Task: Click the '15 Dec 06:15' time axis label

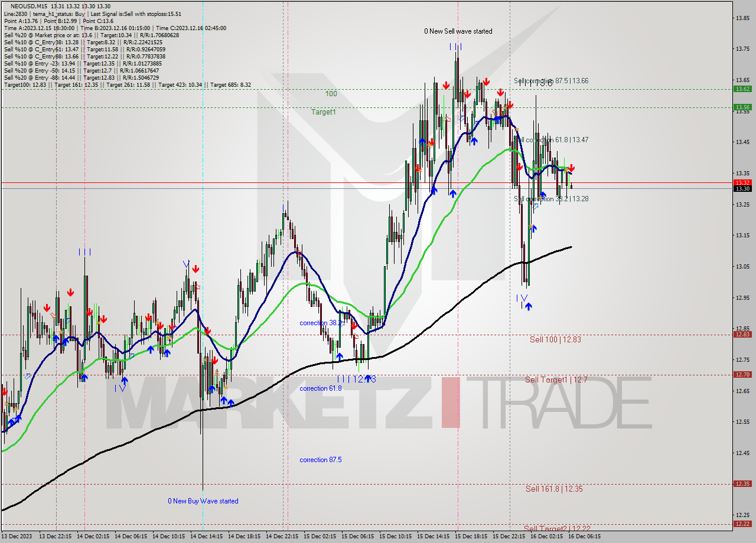Action: tap(359, 537)
